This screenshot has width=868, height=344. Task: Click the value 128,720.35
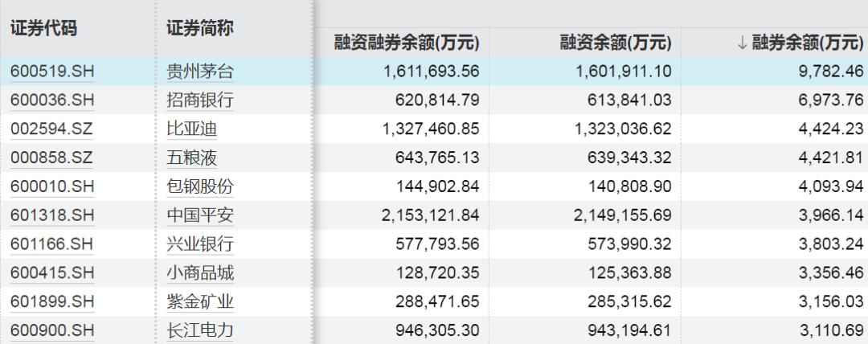[x=437, y=273]
